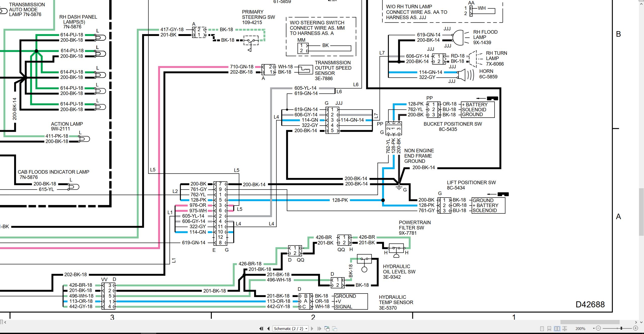Click the RH DASH PANEL LAMPS(5) label

[x=78, y=22]
